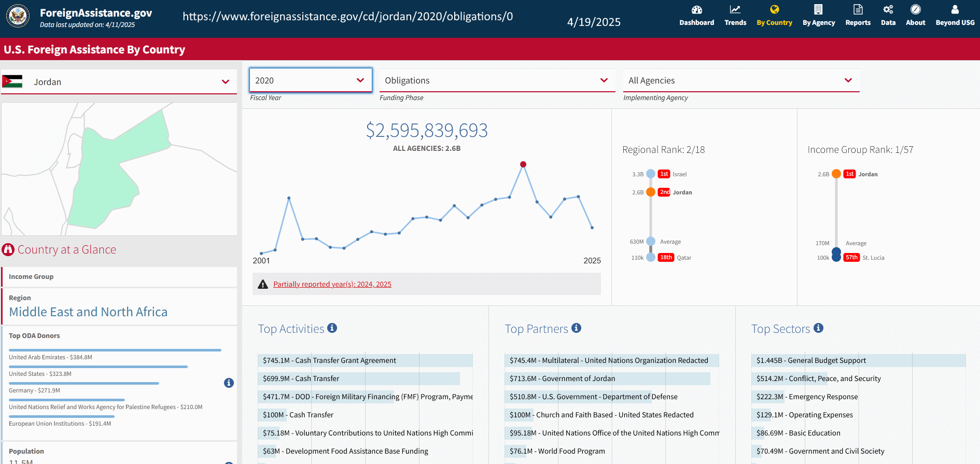Show info for Top Activities
Image resolution: width=980 pixels, height=464 pixels.
[332, 328]
